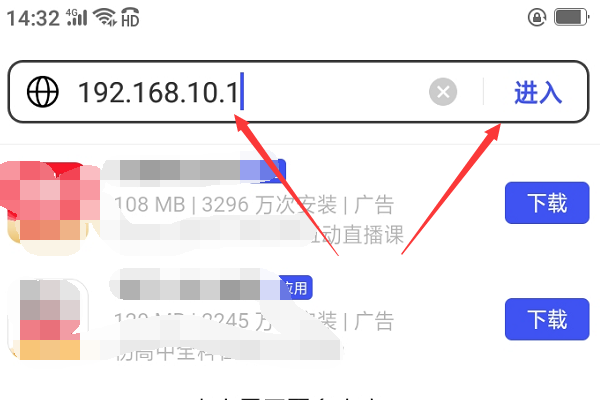Image resolution: width=600 pixels, height=400 pixels.
Task: Tap the HD call indicator icon
Action: [130, 18]
